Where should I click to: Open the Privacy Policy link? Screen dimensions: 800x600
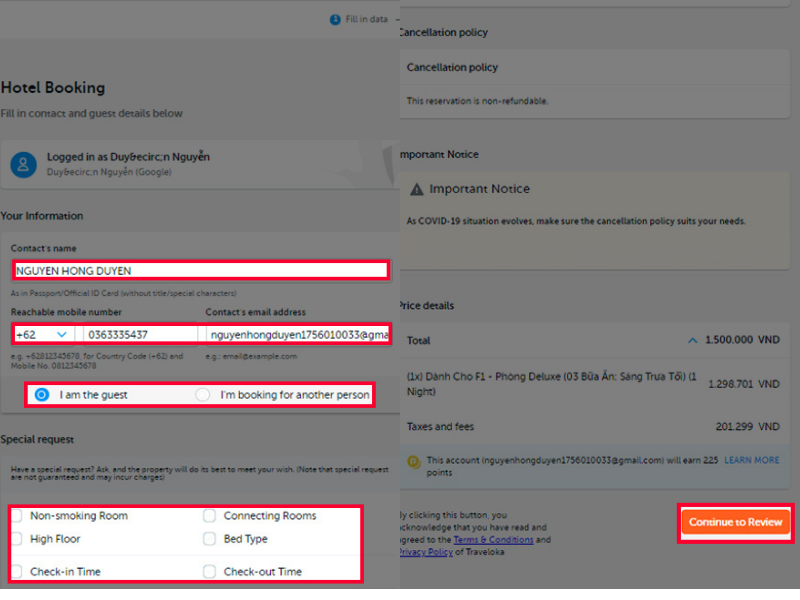(x=426, y=552)
